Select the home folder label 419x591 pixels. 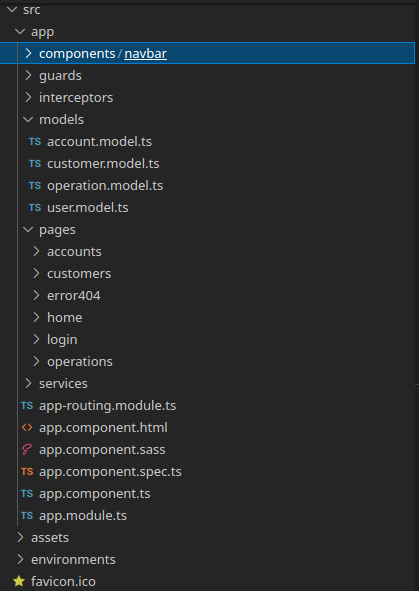[x=64, y=317]
